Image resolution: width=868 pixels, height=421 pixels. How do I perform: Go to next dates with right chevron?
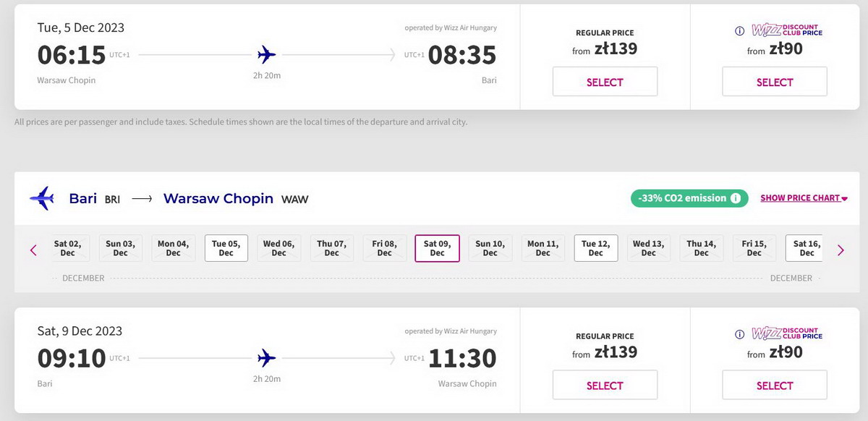(x=841, y=250)
